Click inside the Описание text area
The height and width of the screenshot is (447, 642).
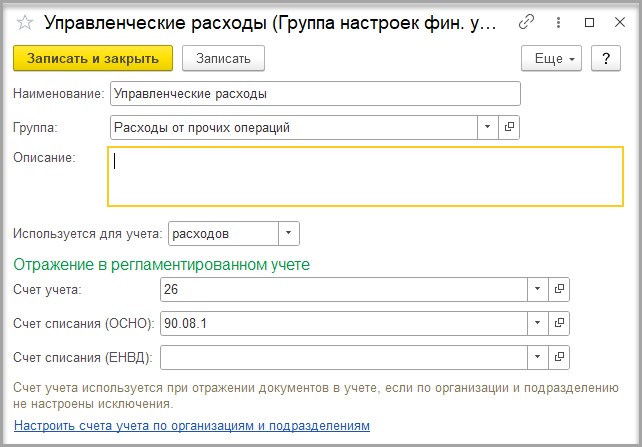[x=365, y=176]
